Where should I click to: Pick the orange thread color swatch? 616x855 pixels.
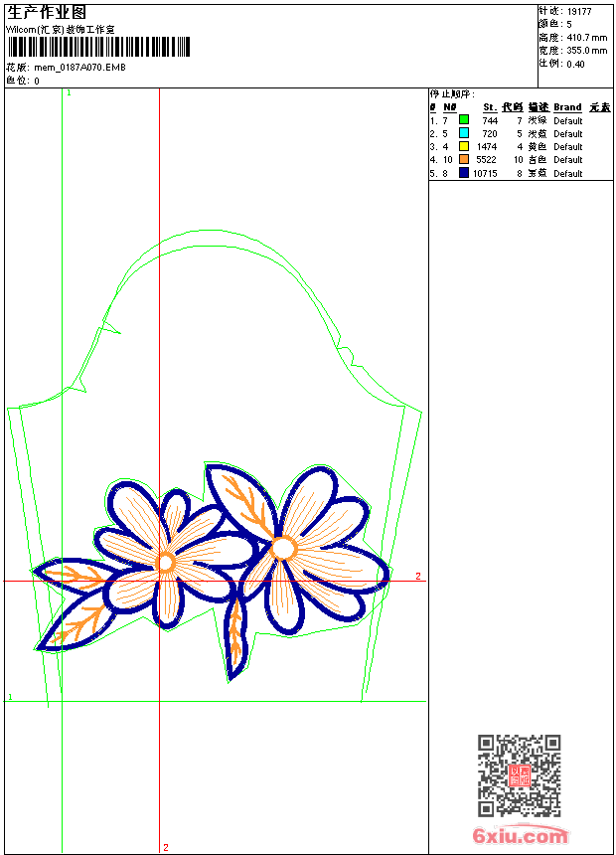(x=464, y=159)
